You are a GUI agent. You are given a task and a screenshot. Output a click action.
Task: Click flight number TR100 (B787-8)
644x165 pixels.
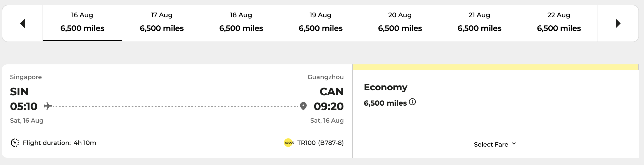(x=320, y=143)
